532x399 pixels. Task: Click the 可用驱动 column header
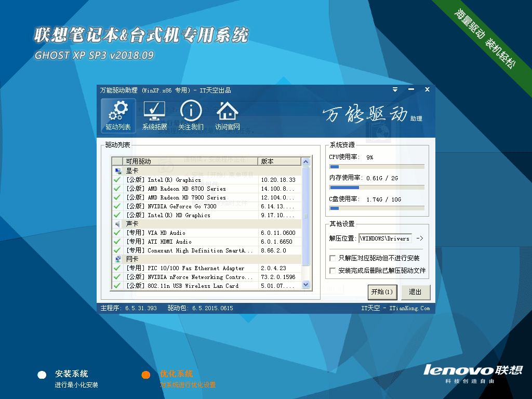click(x=190, y=162)
